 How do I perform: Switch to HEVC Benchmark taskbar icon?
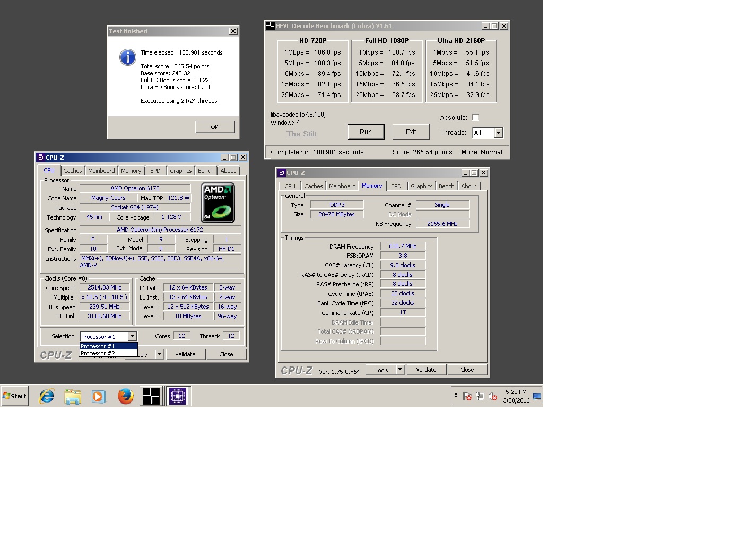[151, 396]
